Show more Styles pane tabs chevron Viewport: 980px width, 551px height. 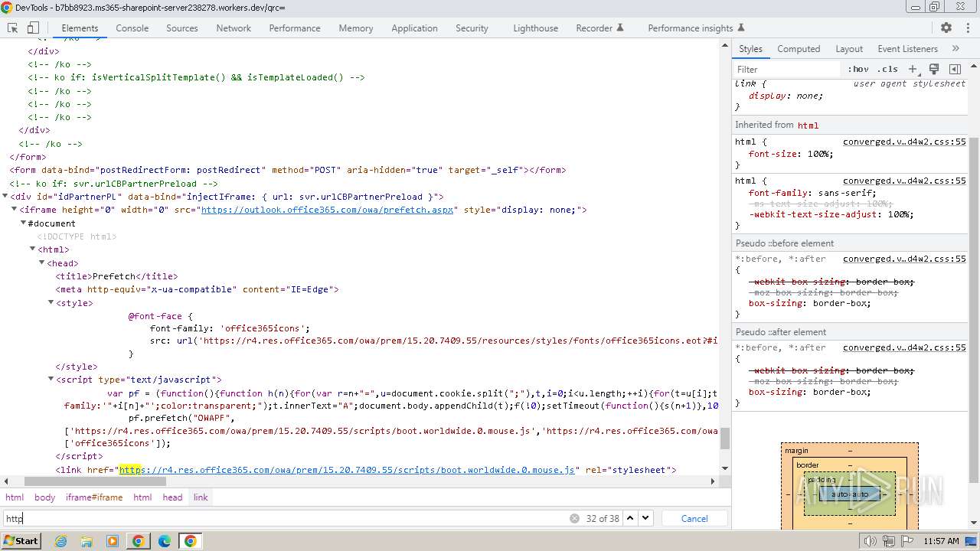955,48
